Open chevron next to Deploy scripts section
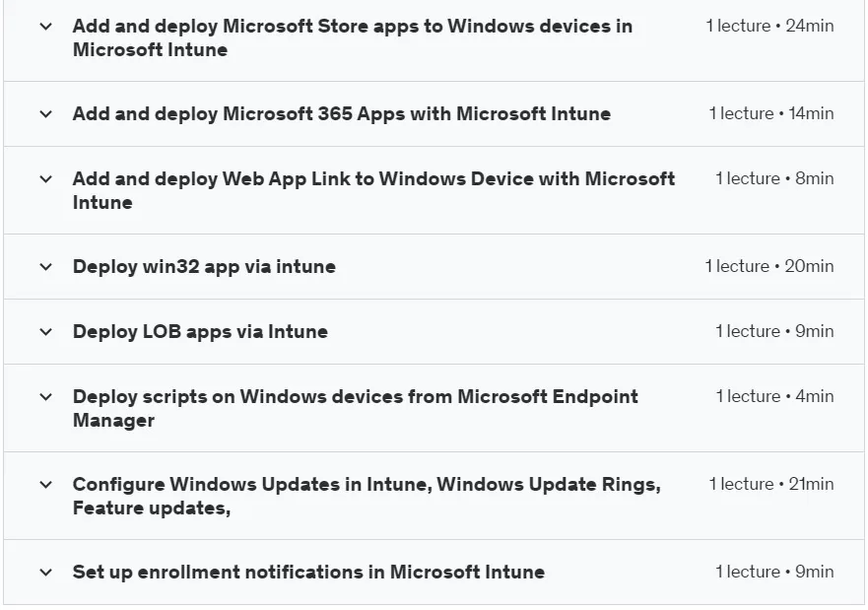 click(x=46, y=397)
